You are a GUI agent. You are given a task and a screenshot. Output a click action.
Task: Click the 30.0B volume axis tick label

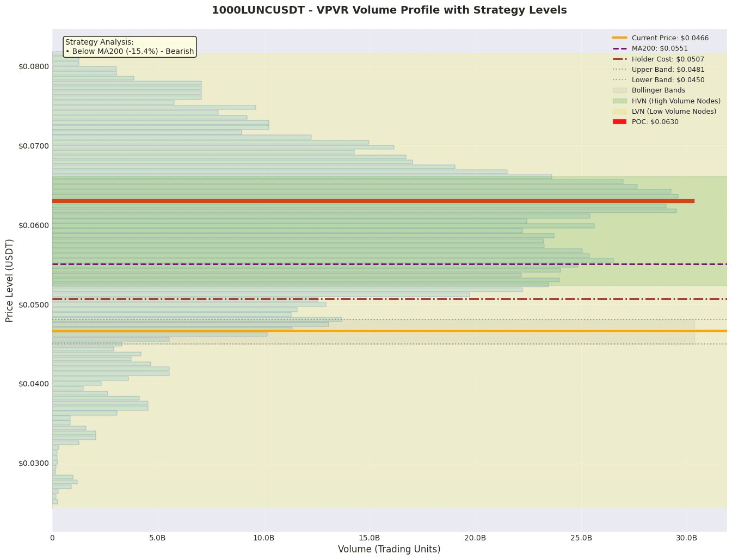[687, 538]
